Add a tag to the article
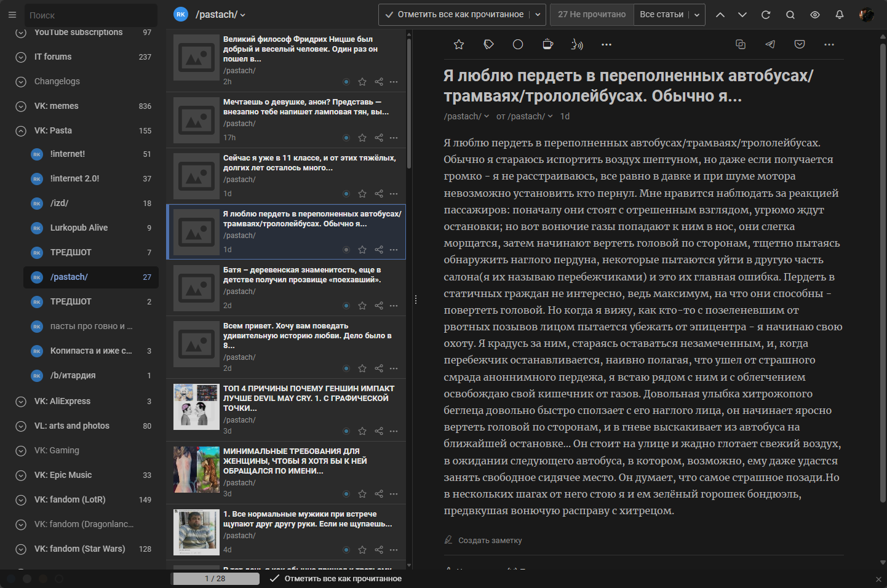Screen dimensions: 887x588 [x=488, y=44]
